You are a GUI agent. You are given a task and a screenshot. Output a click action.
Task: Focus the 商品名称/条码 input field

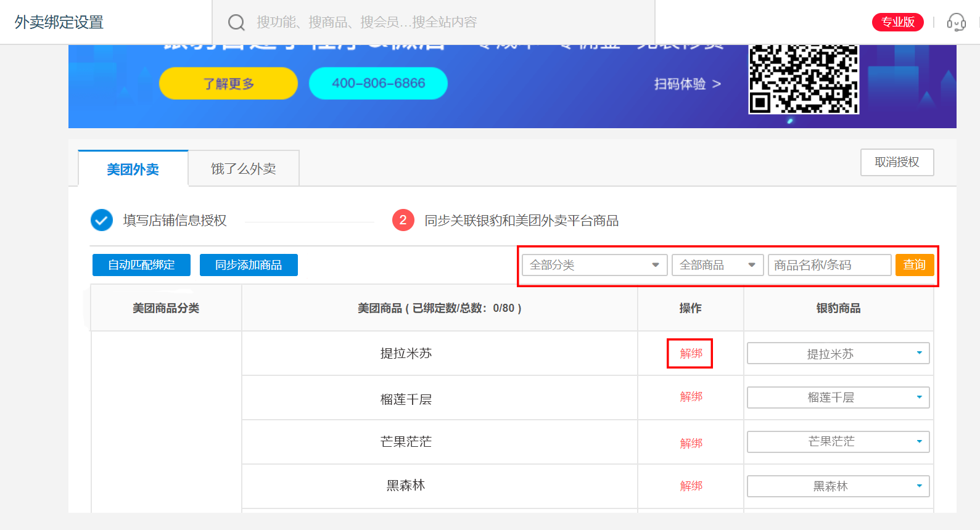[x=830, y=265]
